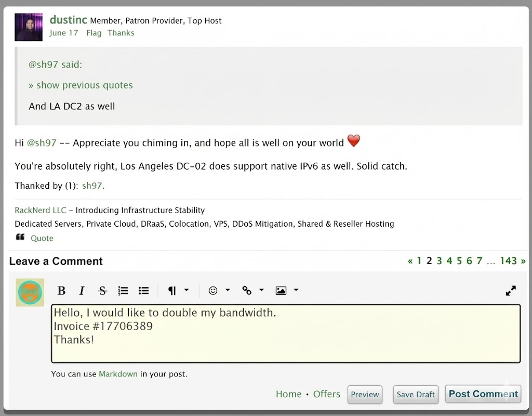Go to page 3 of comments
The height and width of the screenshot is (416, 532).
pyautogui.click(x=439, y=261)
